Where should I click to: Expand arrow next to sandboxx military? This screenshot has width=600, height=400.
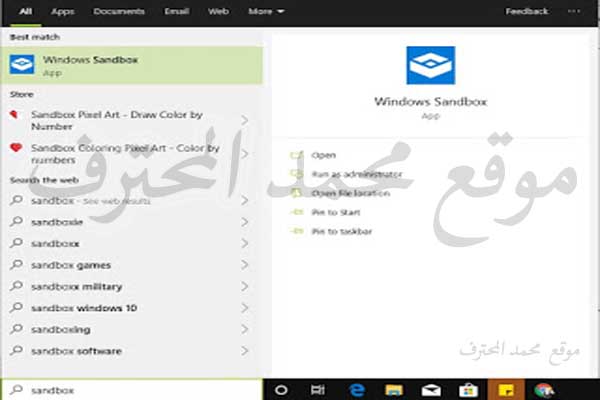tap(245, 286)
